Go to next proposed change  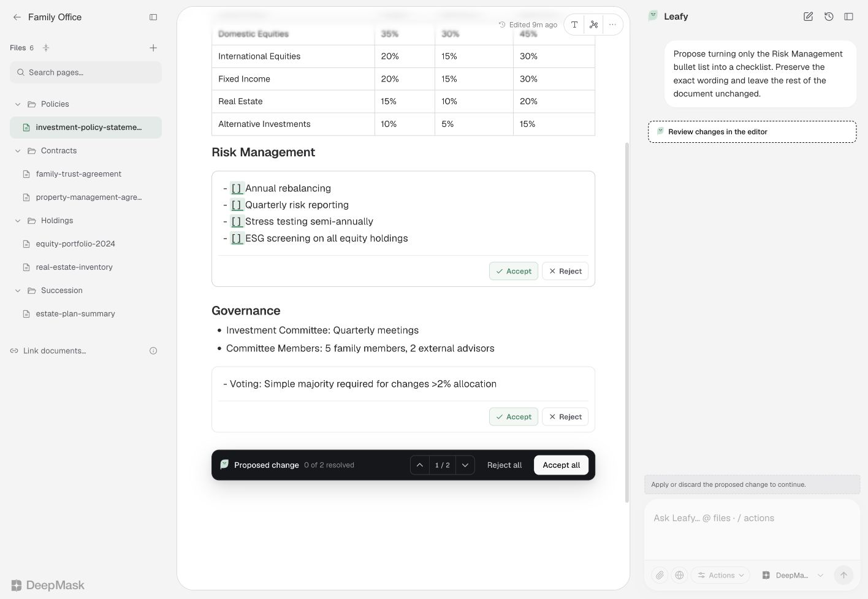(465, 465)
